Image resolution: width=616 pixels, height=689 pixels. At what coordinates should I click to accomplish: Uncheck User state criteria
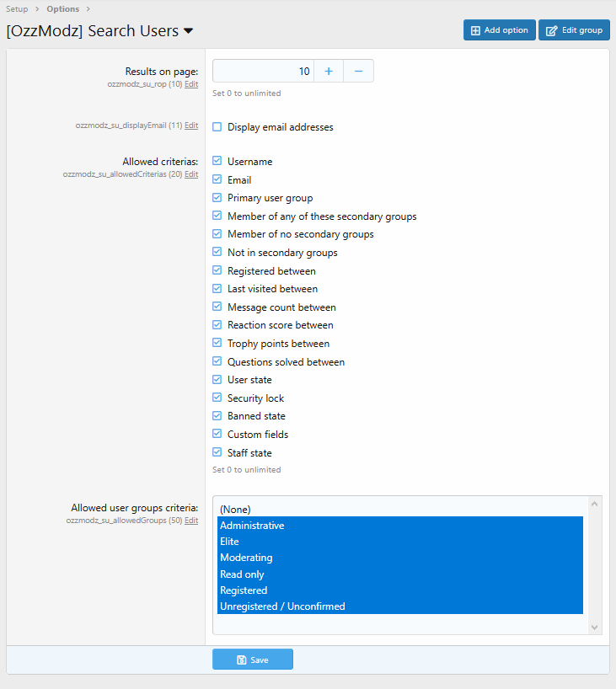[217, 379]
